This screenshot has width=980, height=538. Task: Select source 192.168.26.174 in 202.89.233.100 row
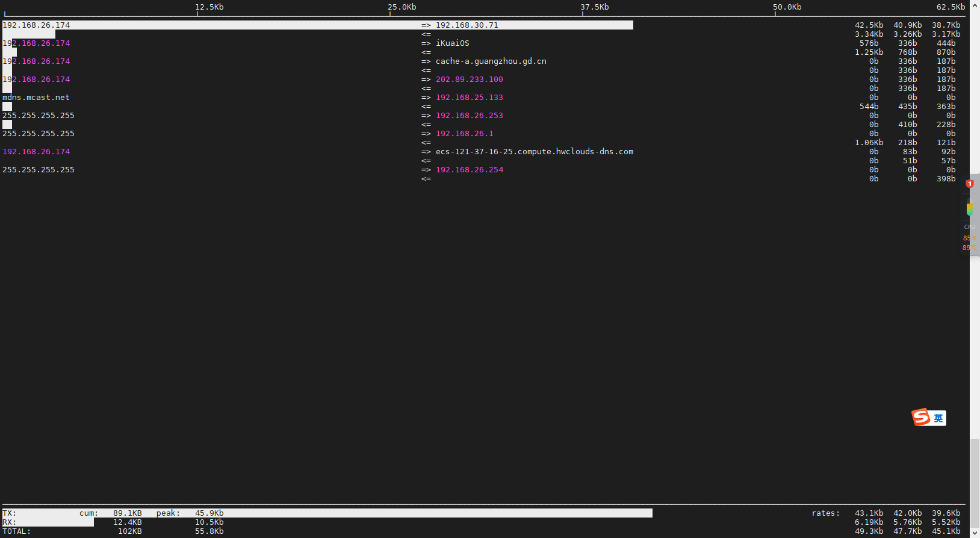[x=36, y=79]
